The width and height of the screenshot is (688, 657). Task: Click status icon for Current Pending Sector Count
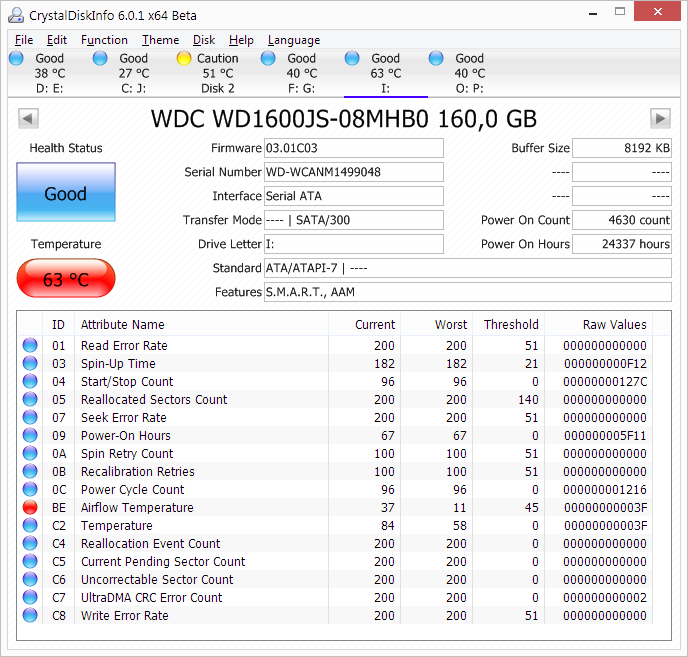(x=30, y=561)
